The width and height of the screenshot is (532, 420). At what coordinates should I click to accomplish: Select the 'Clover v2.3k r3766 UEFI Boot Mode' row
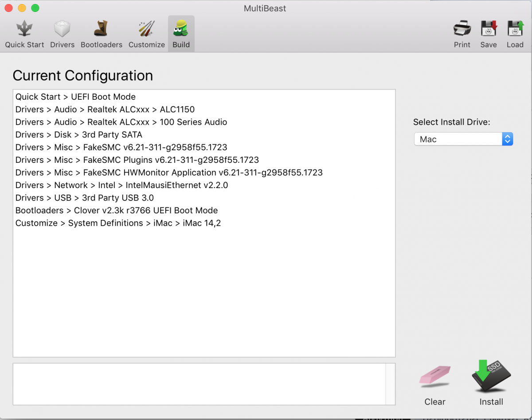204,210
